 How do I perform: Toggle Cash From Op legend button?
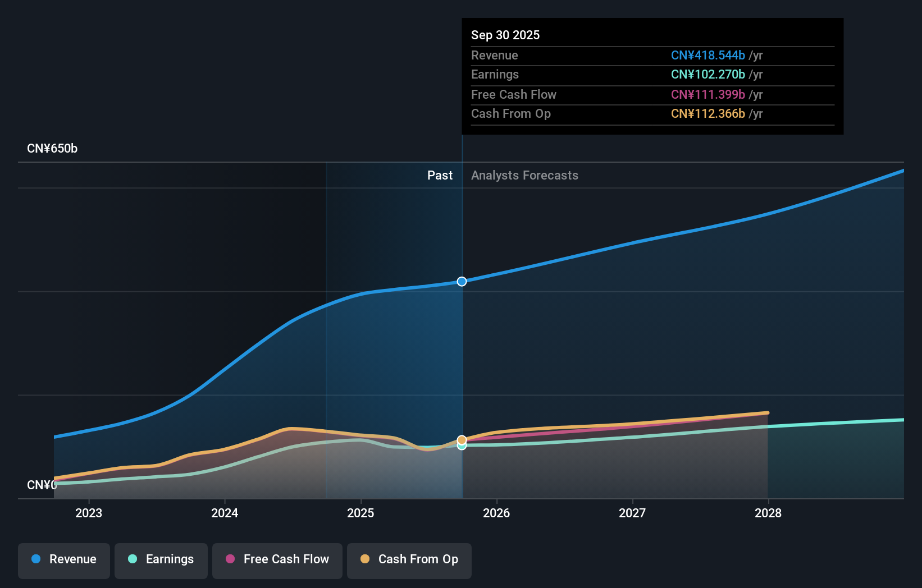click(409, 561)
